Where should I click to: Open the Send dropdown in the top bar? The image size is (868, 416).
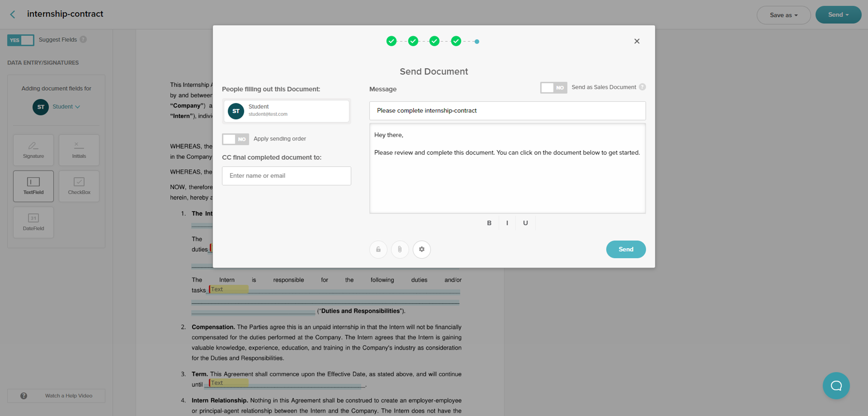point(838,14)
